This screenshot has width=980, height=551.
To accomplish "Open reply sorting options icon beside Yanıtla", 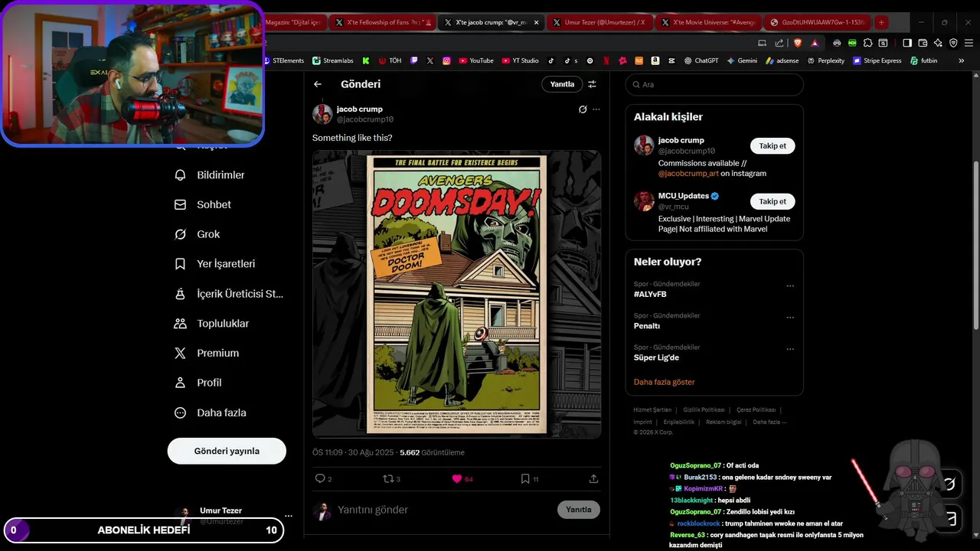I will click(x=592, y=84).
